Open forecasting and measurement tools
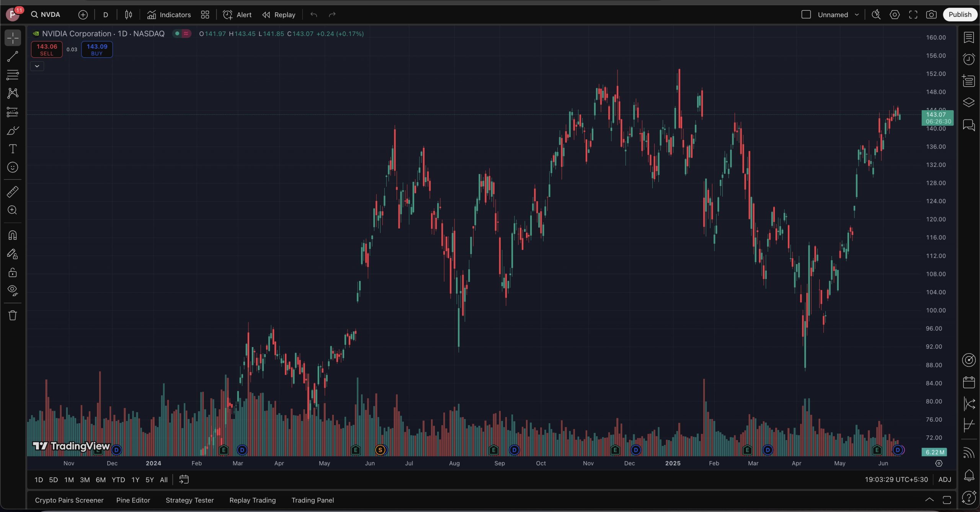Screen dimensions: 980x512 (13, 112)
